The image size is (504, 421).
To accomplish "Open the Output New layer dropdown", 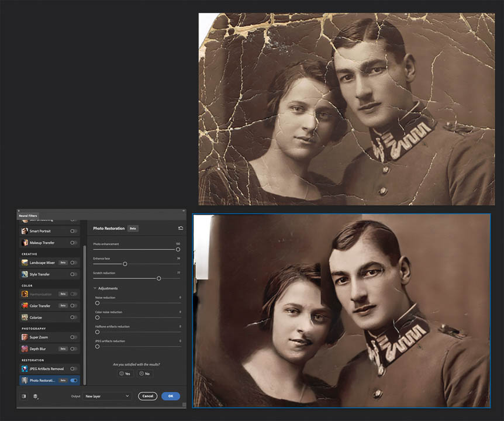I will (107, 396).
